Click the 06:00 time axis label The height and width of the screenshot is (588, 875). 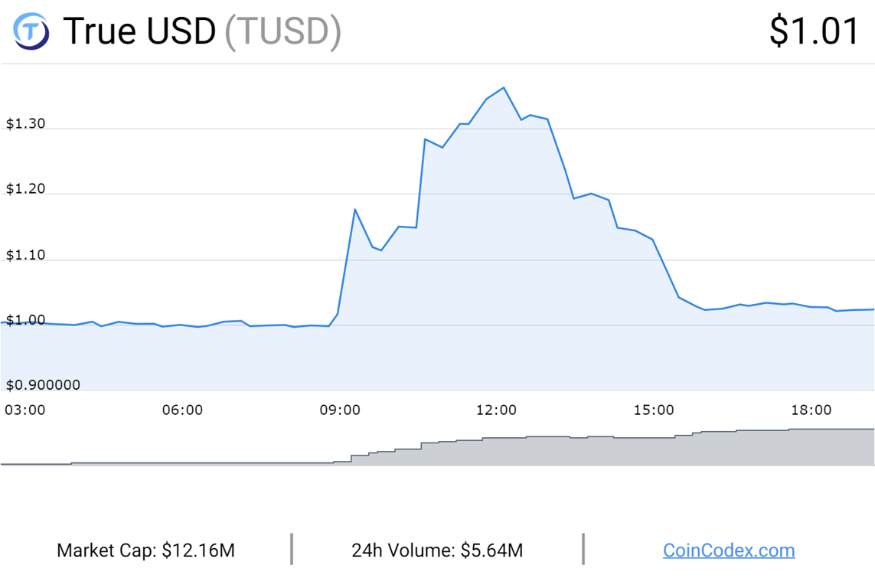(x=182, y=410)
